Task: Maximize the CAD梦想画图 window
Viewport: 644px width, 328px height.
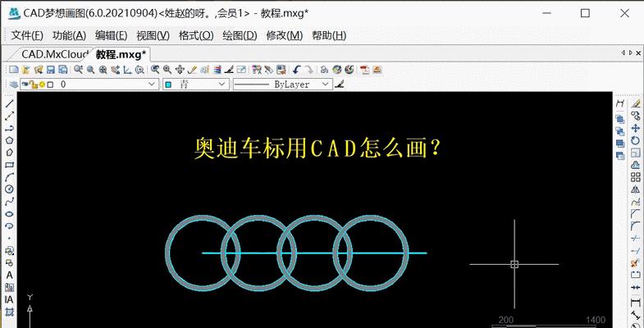Action: coord(585,13)
